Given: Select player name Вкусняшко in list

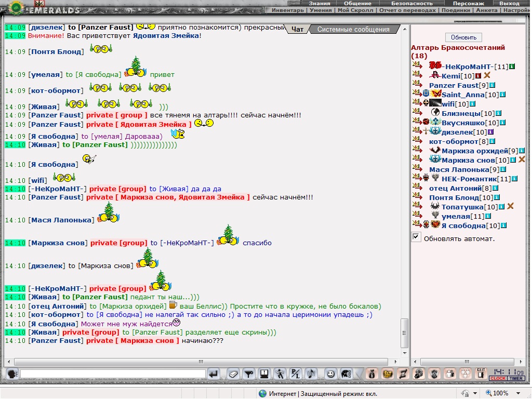Looking at the screenshot, I should 463,123.
